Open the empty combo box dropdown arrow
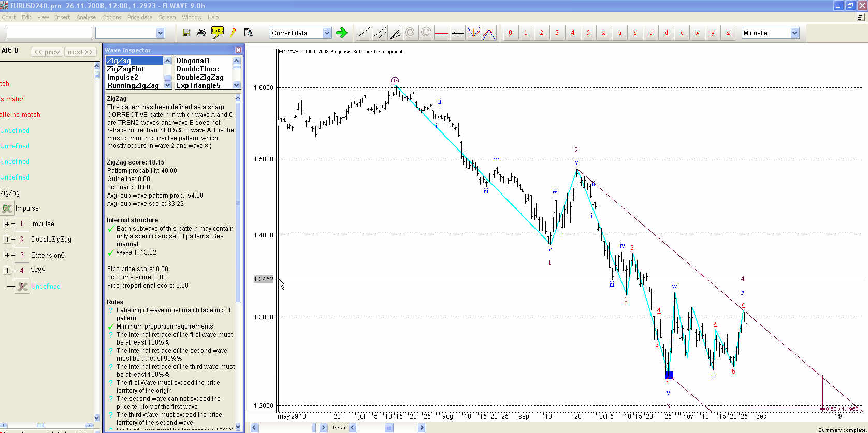This screenshot has height=433, width=868. tap(160, 33)
